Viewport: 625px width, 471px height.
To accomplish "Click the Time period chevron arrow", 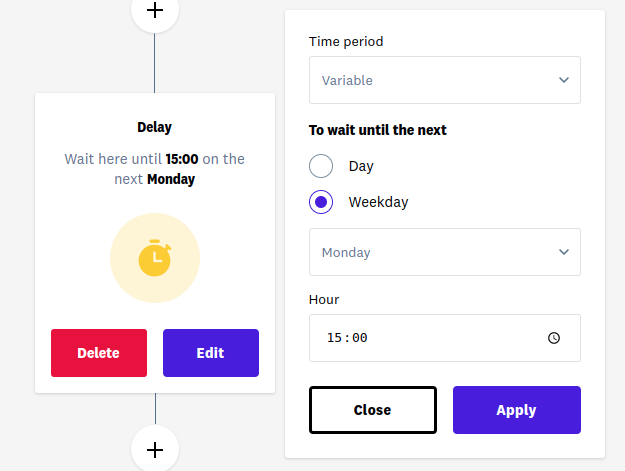I will pyautogui.click(x=564, y=80).
